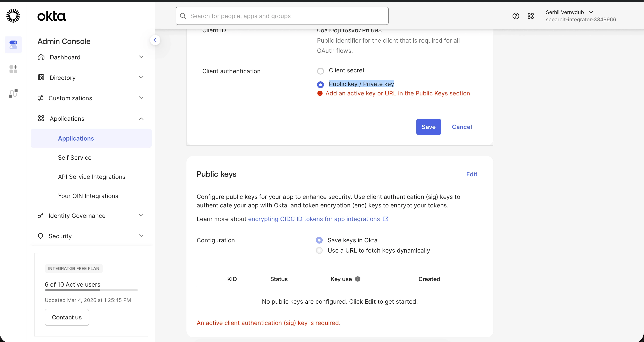644x342 pixels.
Task: Open the add-apps grid icon in rail
Action: click(13, 69)
